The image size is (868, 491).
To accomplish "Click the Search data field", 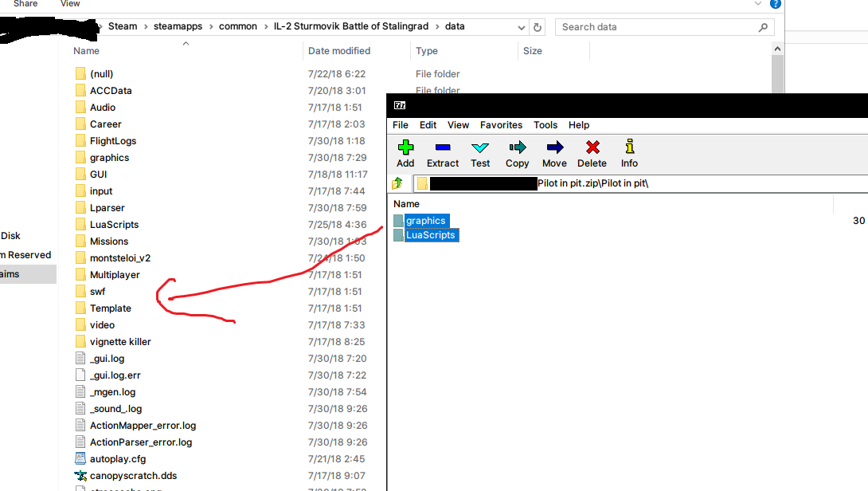I will [657, 27].
